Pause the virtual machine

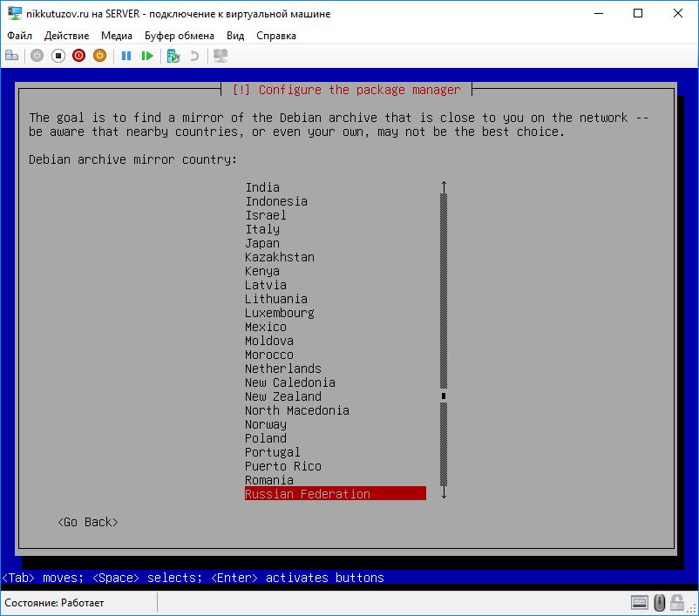tap(126, 56)
